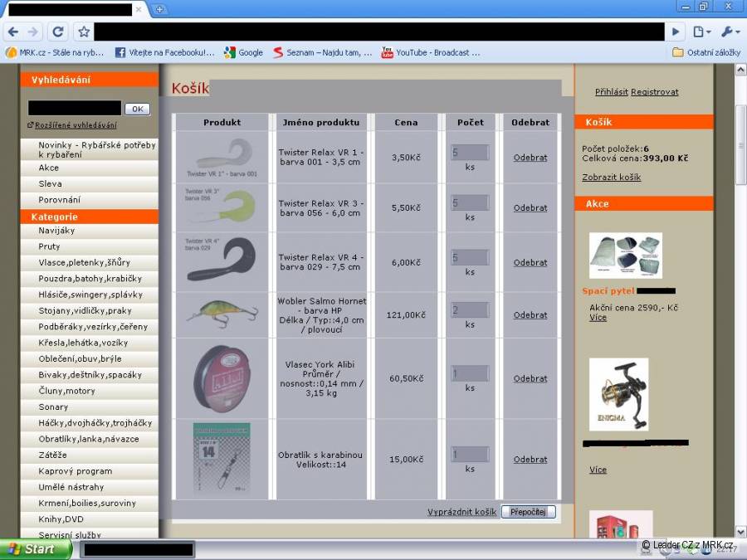Remove Vlasec York Alibi via Odebrat
Screen dimensions: 747x560
pos(530,378)
